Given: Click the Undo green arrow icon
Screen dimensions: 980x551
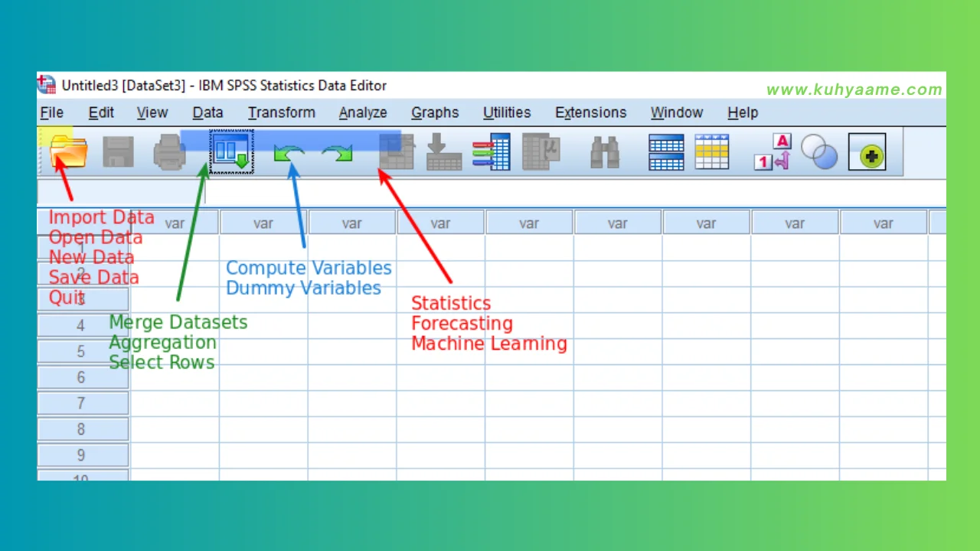Looking at the screenshot, I should click(289, 152).
